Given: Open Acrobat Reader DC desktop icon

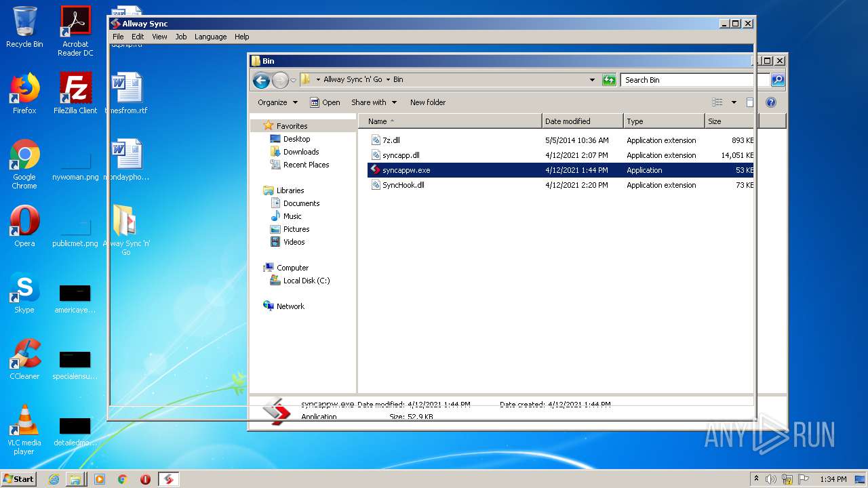Looking at the screenshot, I should coord(75,31).
